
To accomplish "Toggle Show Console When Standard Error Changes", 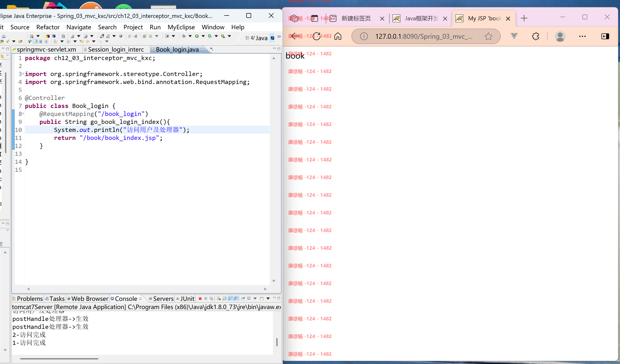I will point(236,298).
